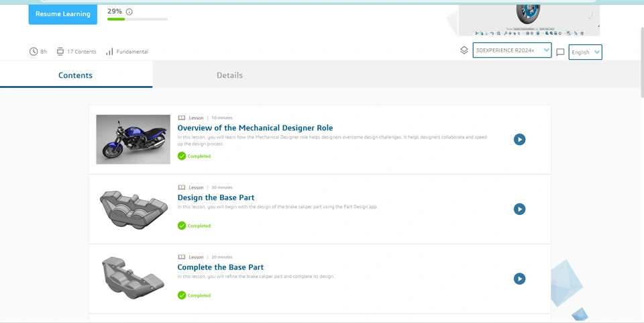
Task: Click the speech bubble language icon
Action: 560,52
